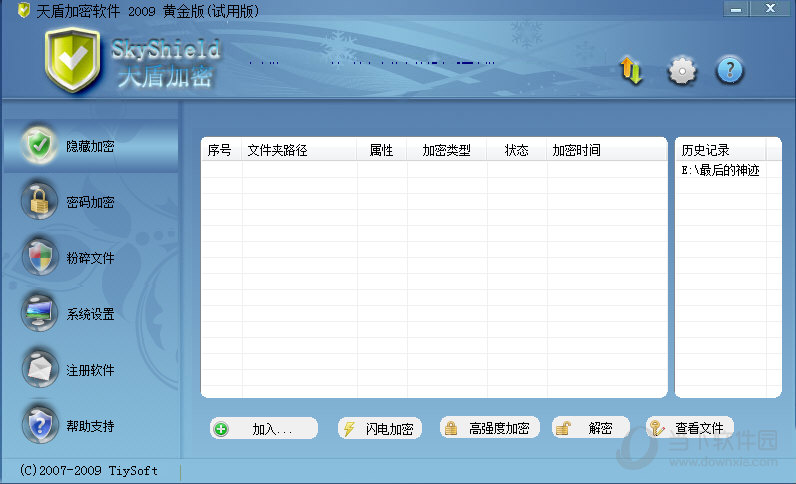The width and height of the screenshot is (796, 484).
Task: Sort by the 文件夹路径 column header
Action: (299, 150)
